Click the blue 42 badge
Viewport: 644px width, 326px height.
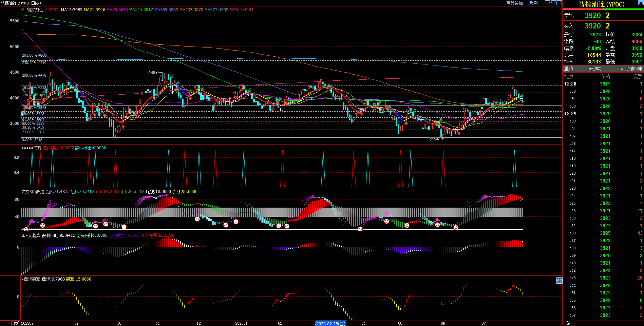[x=560, y=281]
